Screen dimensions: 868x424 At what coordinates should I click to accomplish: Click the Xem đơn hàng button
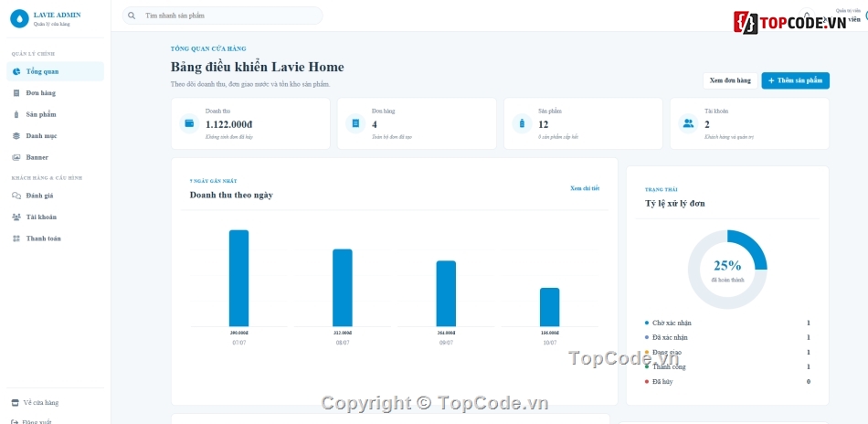730,80
